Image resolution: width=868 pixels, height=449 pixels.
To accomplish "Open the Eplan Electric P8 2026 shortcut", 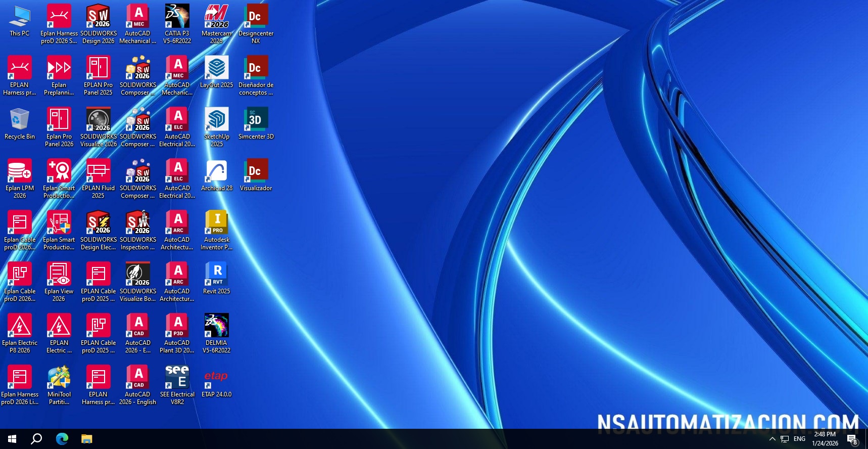I will coord(20,334).
